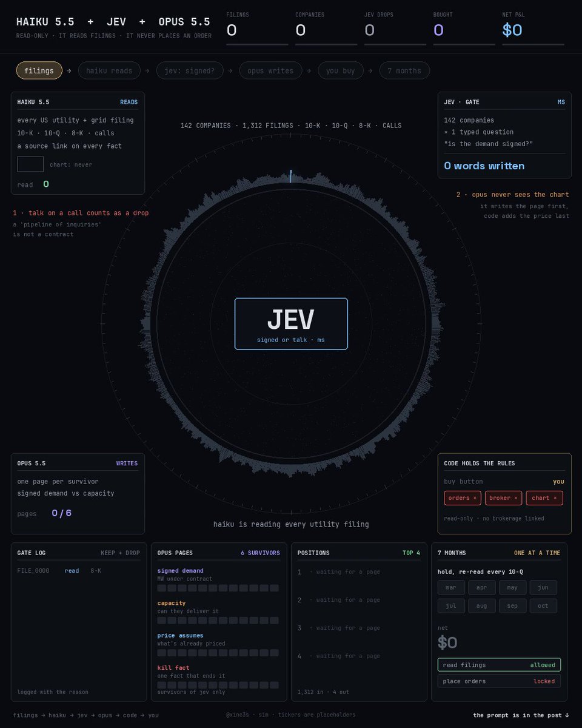Click the empty chart box in Haiku panel
Image resolution: width=582 pixels, height=728 pixels.
click(x=30, y=164)
